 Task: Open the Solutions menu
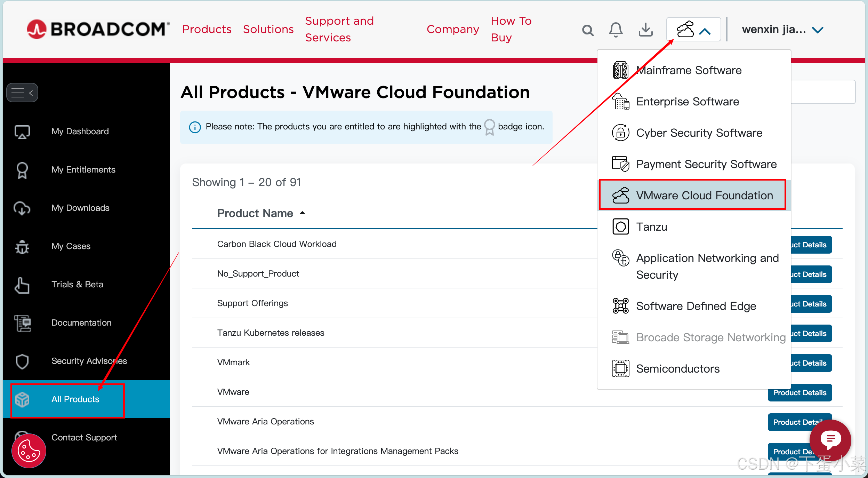click(268, 29)
